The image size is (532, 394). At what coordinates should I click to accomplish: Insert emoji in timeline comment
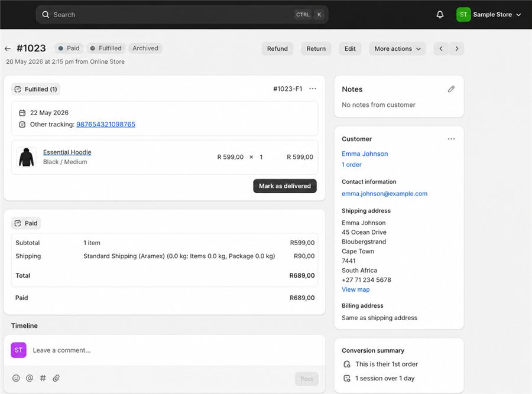(x=16, y=378)
